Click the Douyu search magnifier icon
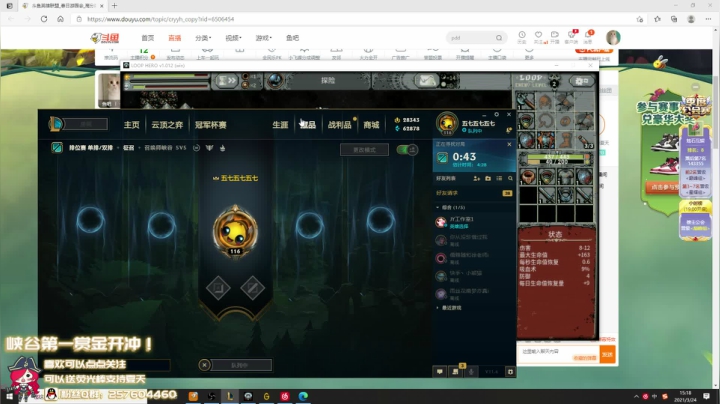The image size is (720, 404). pos(499,38)
